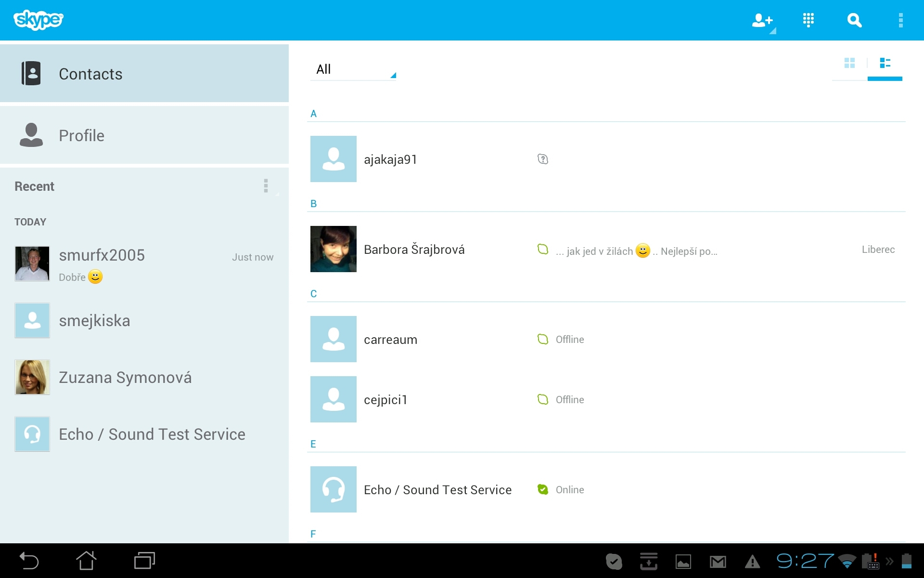Screen dimensions: 924x578
Task: Open the dial pad icon
Action: click(808, 20)
